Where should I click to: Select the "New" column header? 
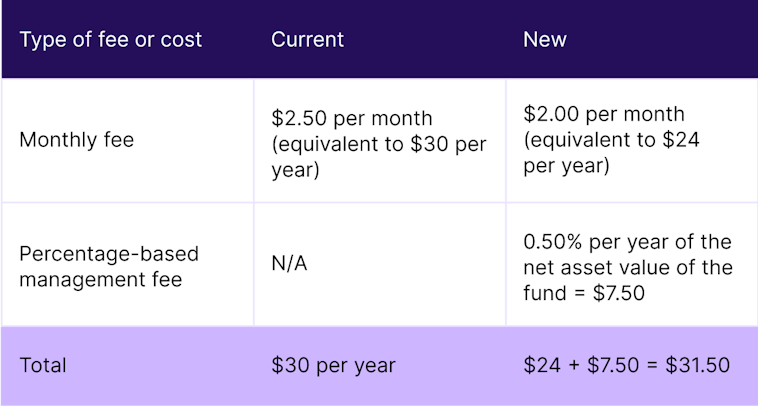(x=544, y=40)
